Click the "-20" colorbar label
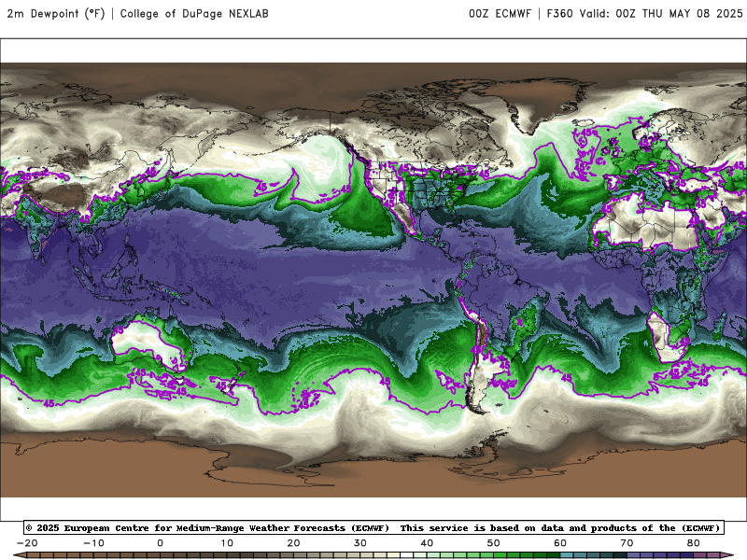Image resolution: width=747 pixels, height=560 pixels. click(x=27, y=543)
